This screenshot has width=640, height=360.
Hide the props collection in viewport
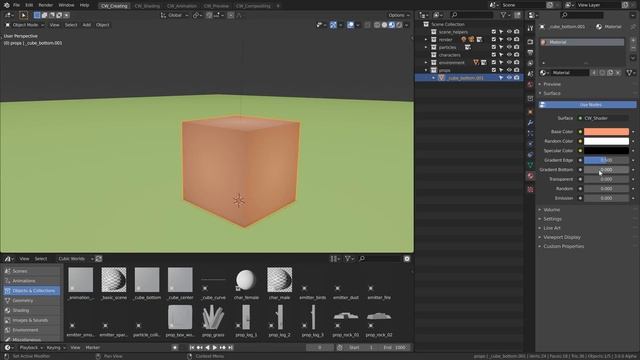509,70
